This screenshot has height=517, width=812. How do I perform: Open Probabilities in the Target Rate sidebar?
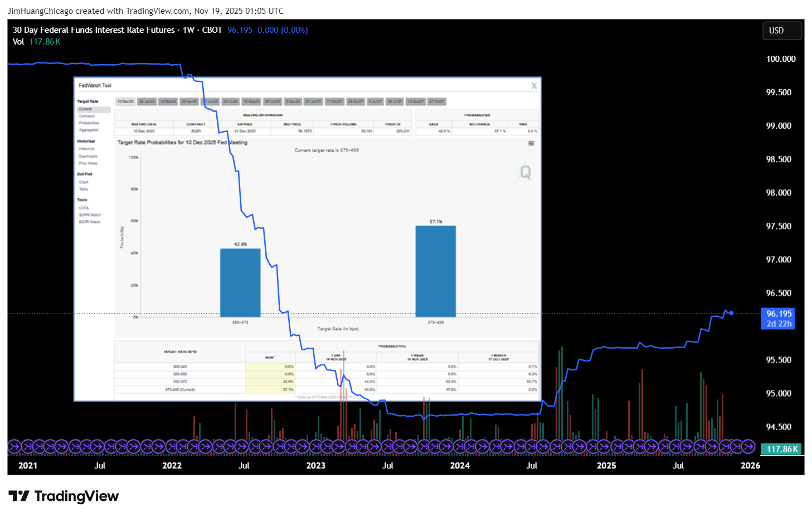tap(89, 123)
